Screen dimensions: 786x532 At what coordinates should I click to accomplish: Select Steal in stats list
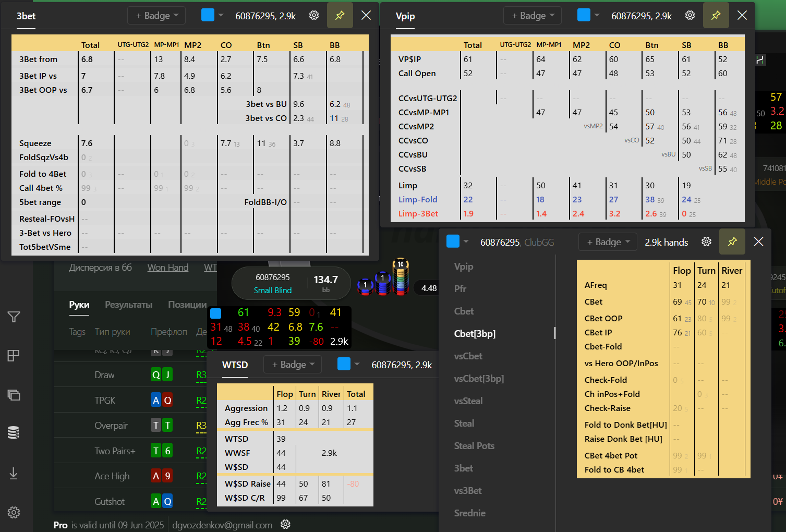coord(464,424)
